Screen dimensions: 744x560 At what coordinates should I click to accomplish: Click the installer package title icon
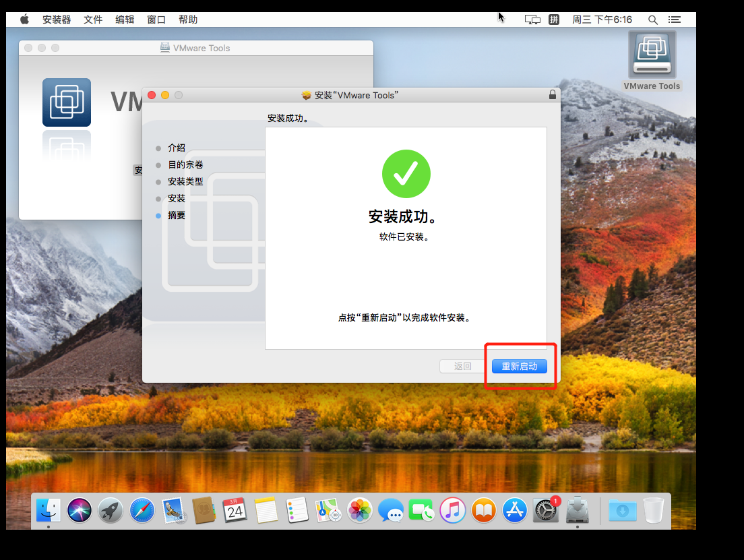(307, 96)
